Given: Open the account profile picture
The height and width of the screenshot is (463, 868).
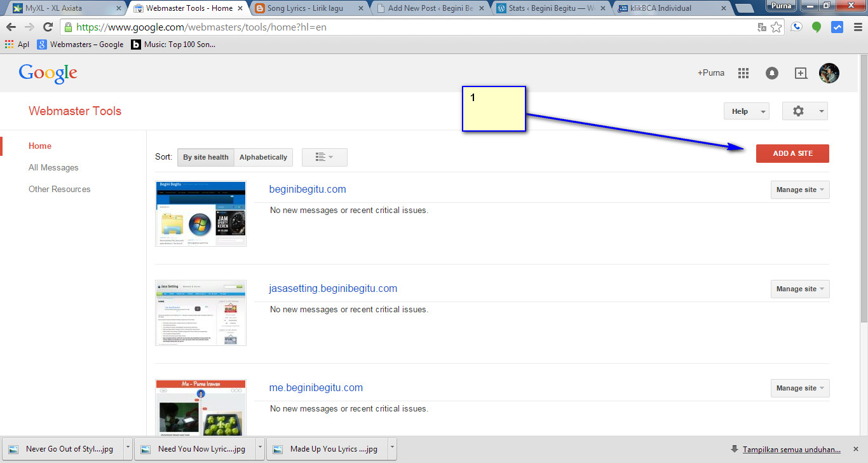Looking at the screenshot, I should (x=829, y=73).
